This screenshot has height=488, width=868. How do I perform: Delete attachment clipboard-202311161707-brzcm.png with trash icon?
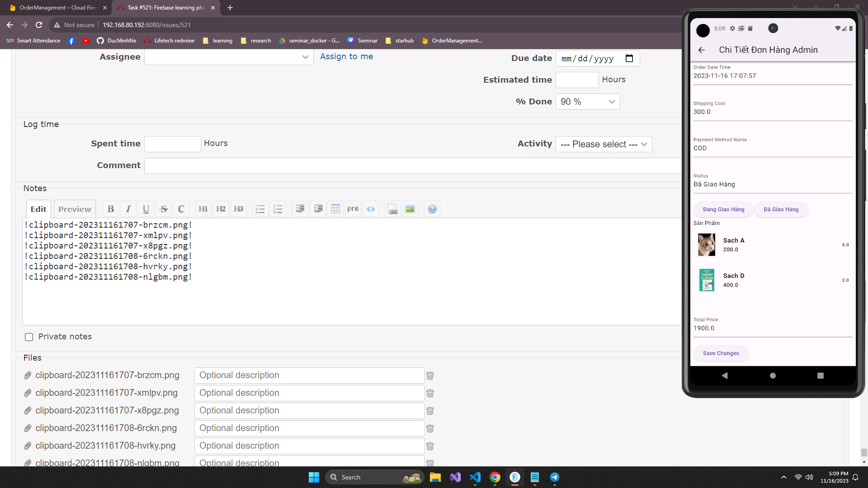click(x=430, y=375)
